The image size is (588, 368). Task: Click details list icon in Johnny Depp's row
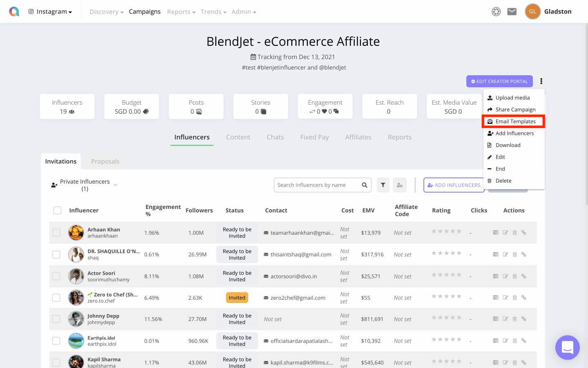click(x=495, y=319)
